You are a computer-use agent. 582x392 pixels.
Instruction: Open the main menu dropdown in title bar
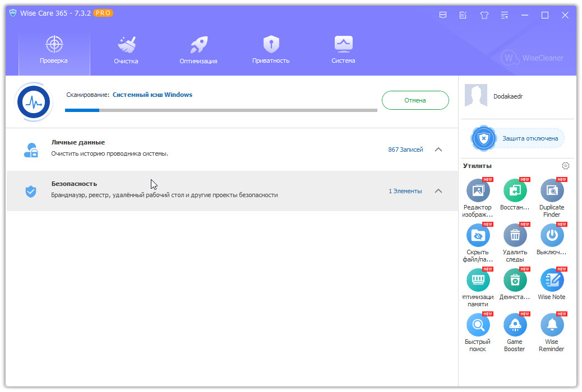[504, 15]
